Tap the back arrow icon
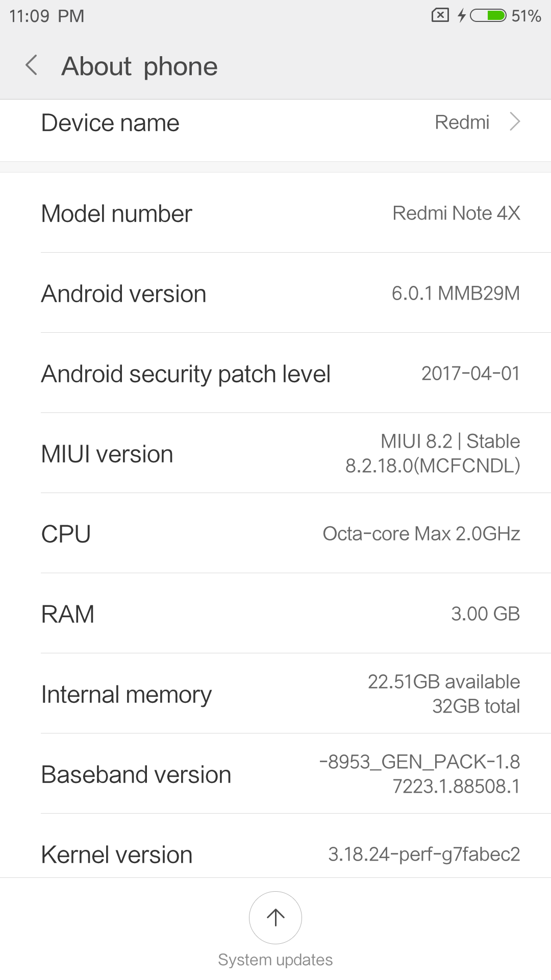The image size is (551, 980). click(x=32, y=66)
